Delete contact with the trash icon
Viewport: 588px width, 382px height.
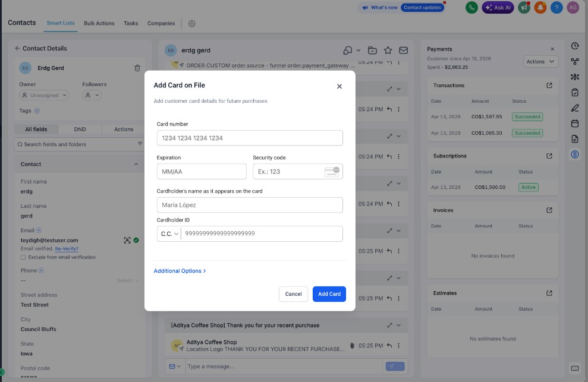[x=137, y=68]
